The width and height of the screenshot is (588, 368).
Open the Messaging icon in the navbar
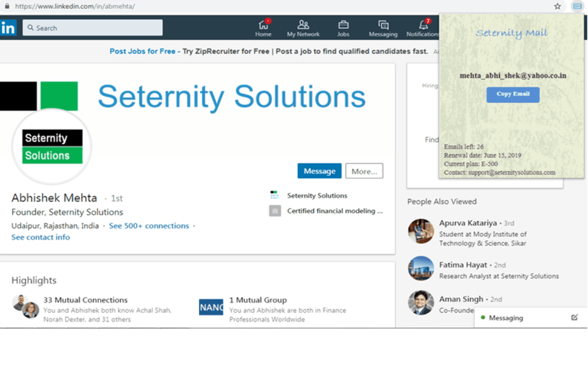tap(383, 26)
